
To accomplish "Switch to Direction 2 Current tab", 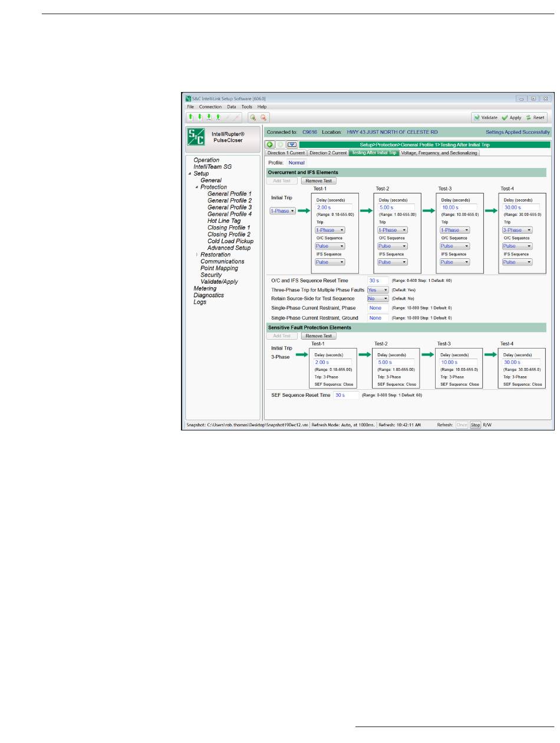I will click(328, 153).
